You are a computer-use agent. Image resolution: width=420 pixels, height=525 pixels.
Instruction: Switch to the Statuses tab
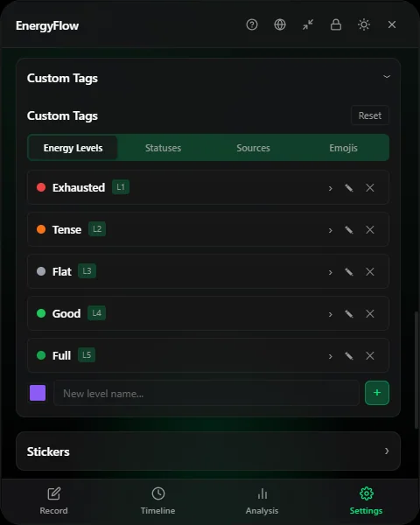point(163,148)
